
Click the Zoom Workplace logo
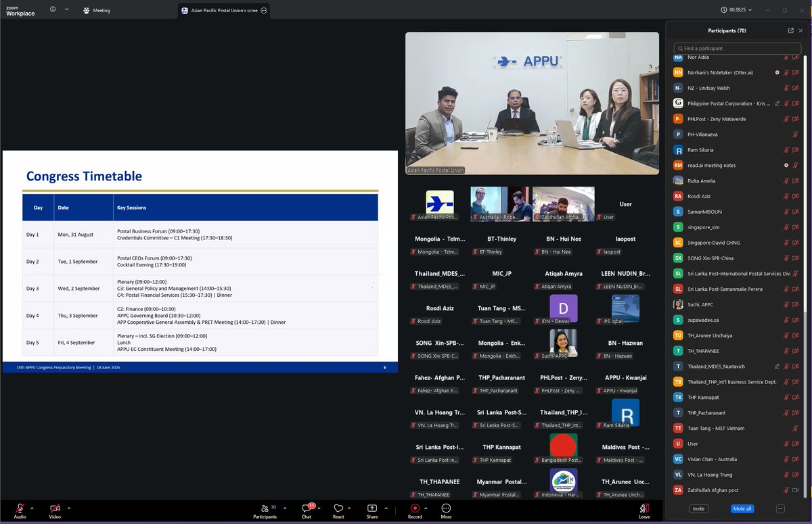(20, 10)
